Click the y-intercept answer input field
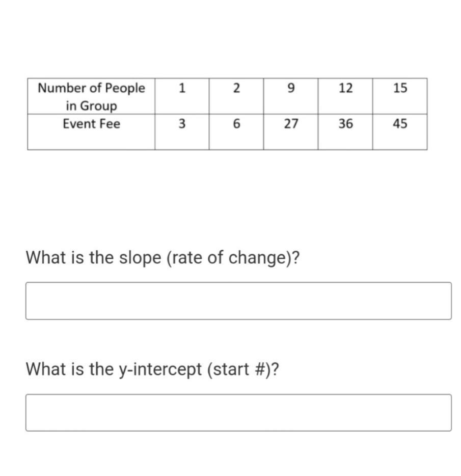 tap(238, 412)
